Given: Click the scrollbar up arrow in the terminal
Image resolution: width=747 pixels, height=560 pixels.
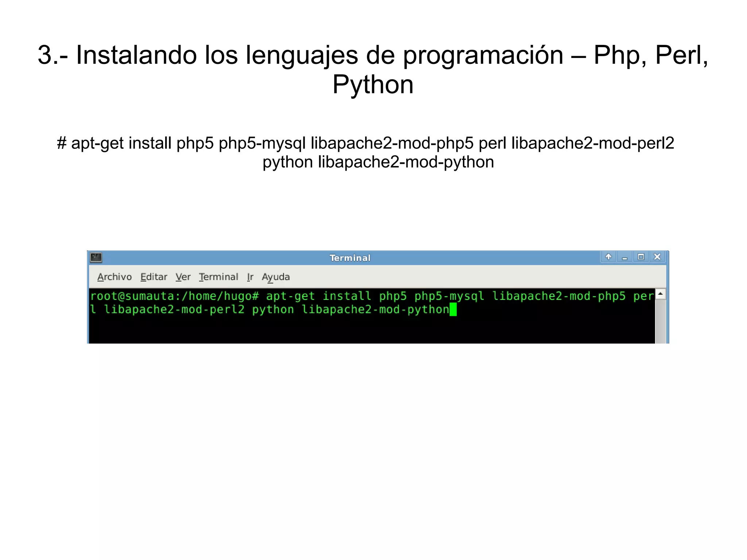Looking at the screenshot, I should click(x=660, y=294).
